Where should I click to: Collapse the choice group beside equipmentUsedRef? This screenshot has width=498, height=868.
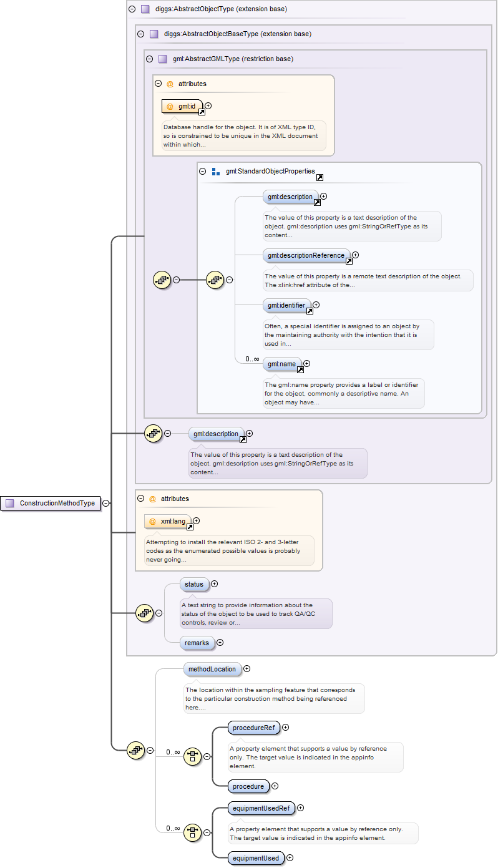click(x=207, y=833)
